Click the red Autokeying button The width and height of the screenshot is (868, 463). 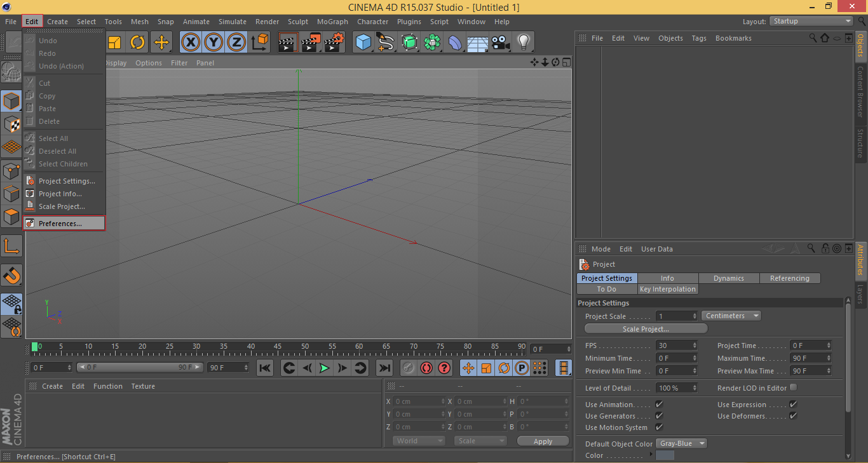click(x=426, y=368)
